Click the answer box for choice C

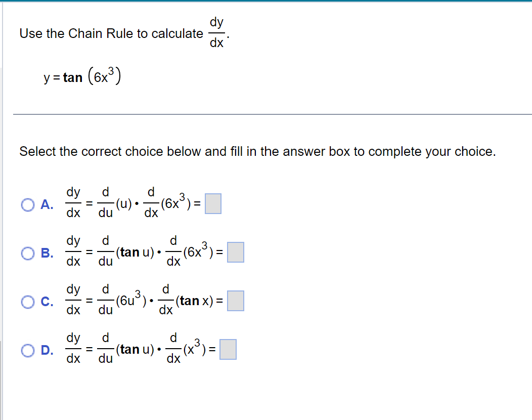point(235,301)
